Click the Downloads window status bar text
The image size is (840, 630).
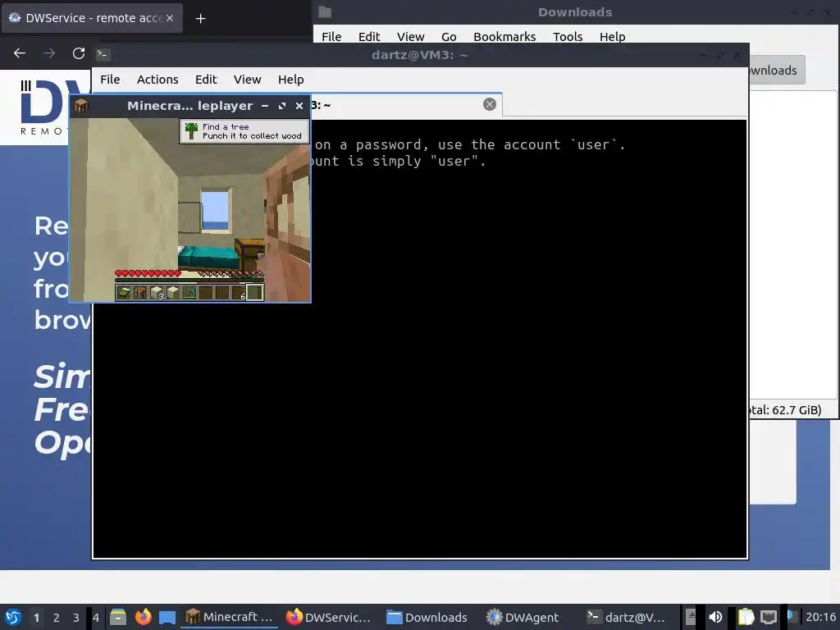click(785, 410)
